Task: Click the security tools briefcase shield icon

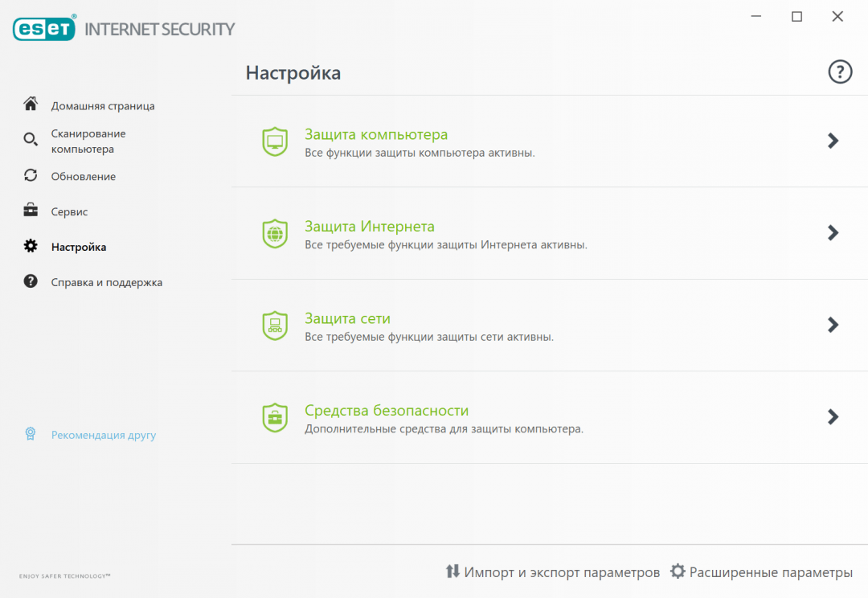Action: pos(275,418)
